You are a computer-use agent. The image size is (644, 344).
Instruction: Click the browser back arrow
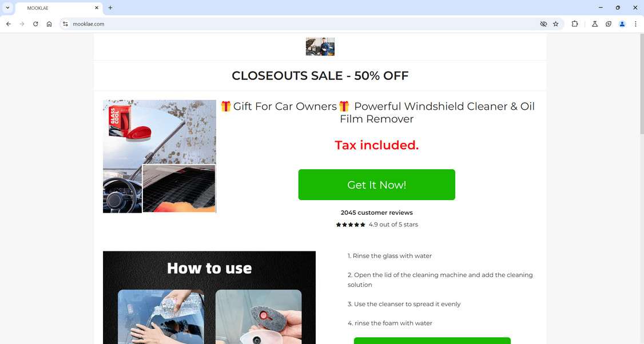coord(9,24)
